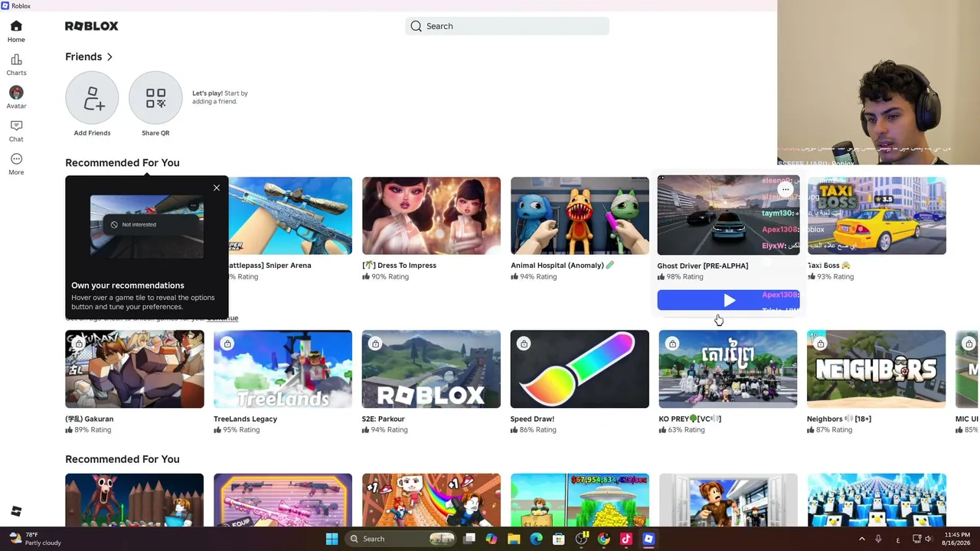Click the Sniper Arena title text

tap(269, 266)
